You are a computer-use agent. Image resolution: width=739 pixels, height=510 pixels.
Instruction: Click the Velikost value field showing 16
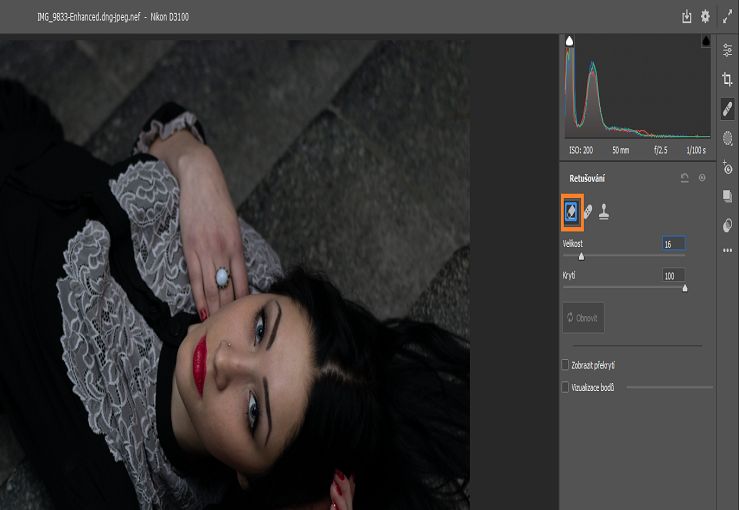point(673,244)
